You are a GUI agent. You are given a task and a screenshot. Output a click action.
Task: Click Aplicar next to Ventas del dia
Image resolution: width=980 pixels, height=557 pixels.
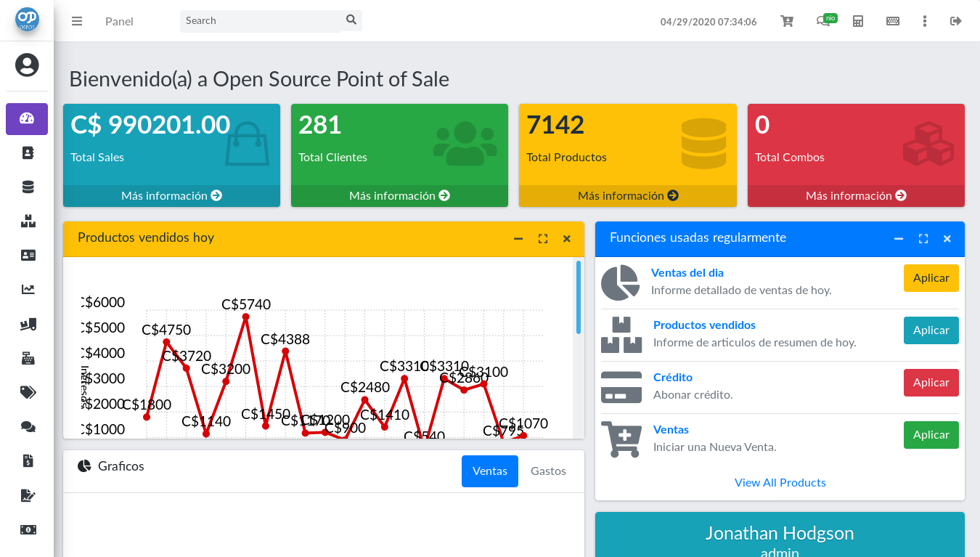point(931,277)
